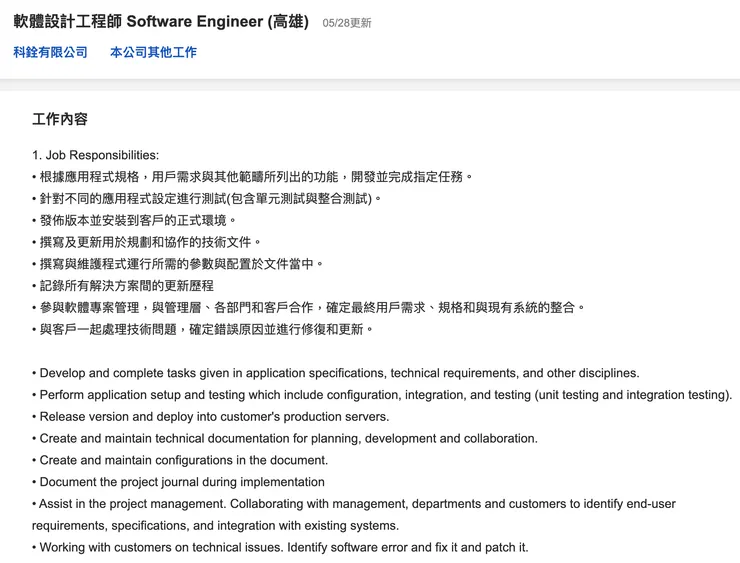Viewport: 740px width, 563px height.
Task: Click the 'Perform application setup and testing' bullet
Action: pyautogui.click(x=382, y=395)
